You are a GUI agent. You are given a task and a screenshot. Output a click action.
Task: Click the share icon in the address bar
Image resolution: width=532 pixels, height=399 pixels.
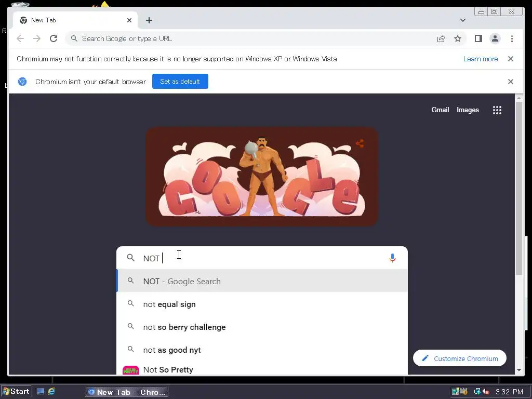pyautogui.click(x=441, y=38)
